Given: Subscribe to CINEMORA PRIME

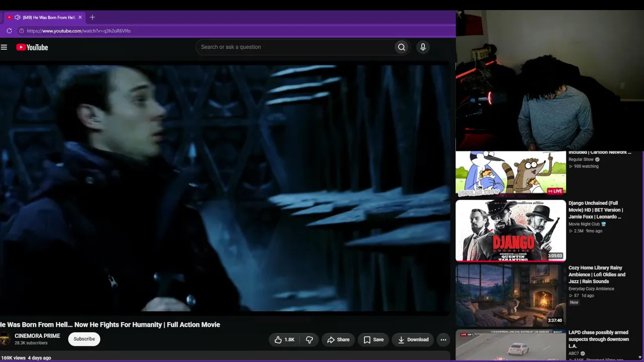Looking at the screenshot, I should click(x=85, y=339).
